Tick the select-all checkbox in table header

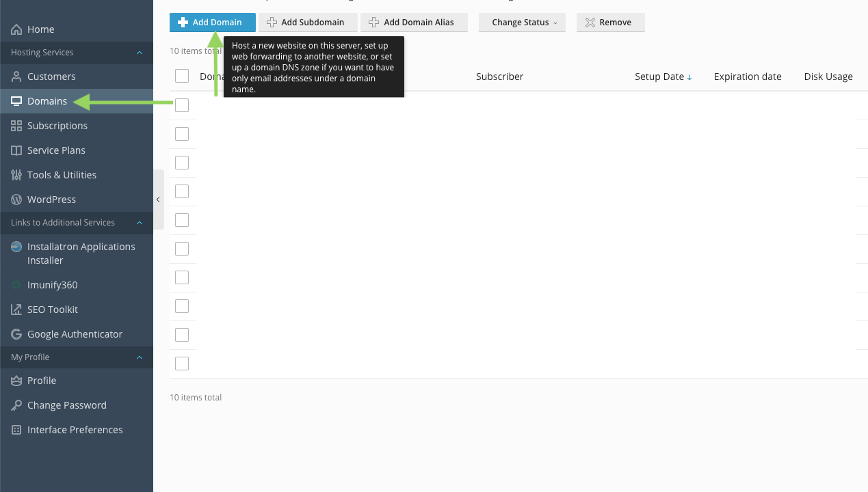click(x=182, y=76)
